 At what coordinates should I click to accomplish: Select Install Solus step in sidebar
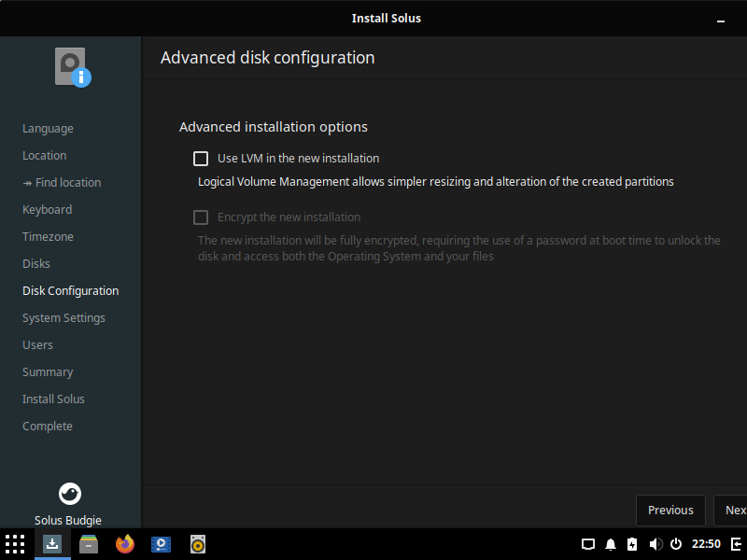53,399
